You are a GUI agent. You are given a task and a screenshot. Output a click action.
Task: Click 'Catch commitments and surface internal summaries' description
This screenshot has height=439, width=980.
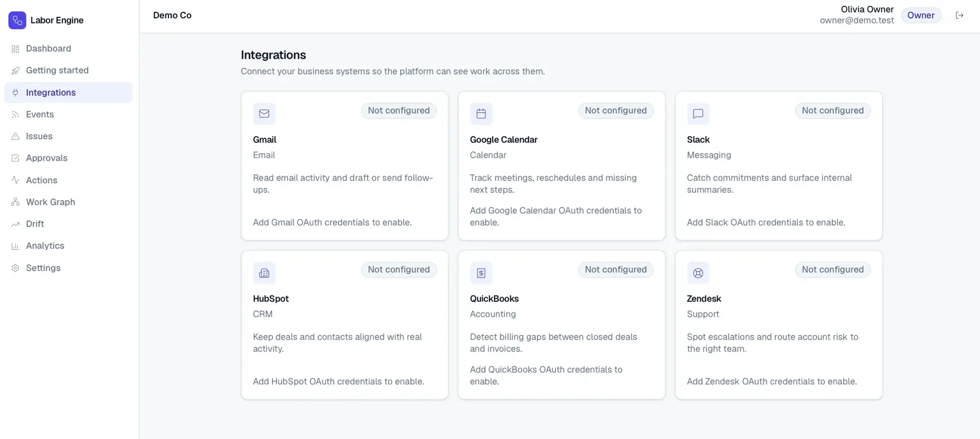tap(769, 184)
